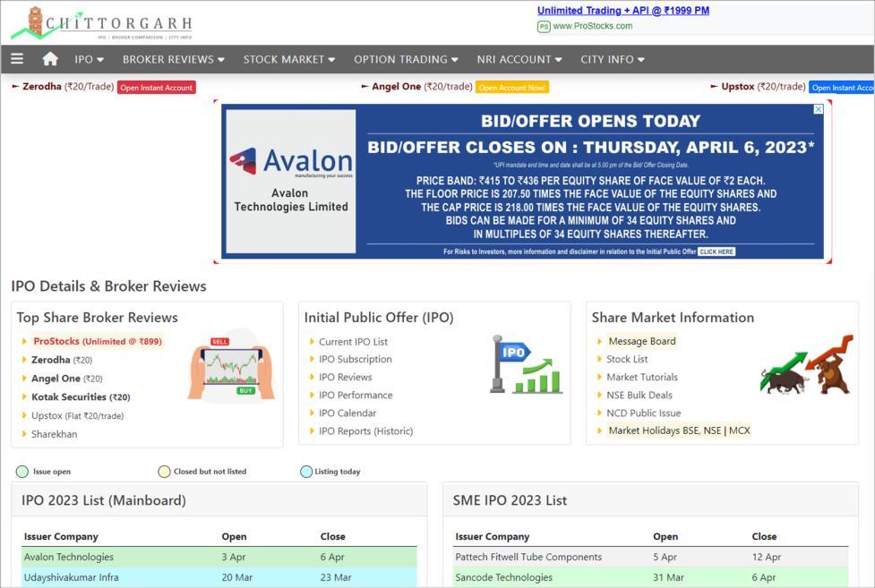This screenshot has width=875, height=588.
Task: Open NCD Public Issue link
Action: point(644,413)
